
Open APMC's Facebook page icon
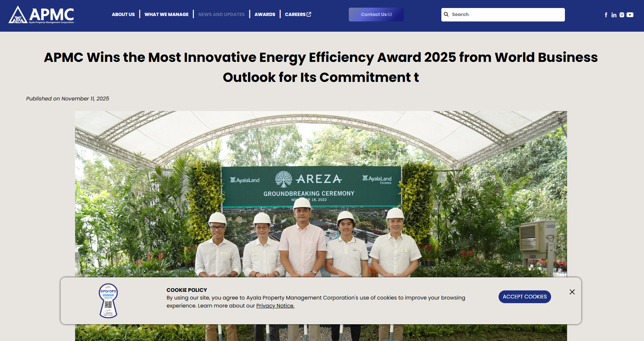click(606, 15)
